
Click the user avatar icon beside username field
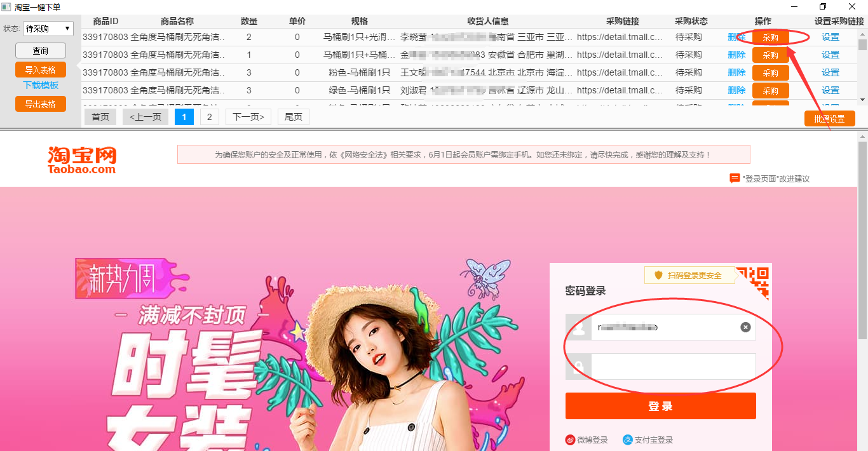click(578, 327)
